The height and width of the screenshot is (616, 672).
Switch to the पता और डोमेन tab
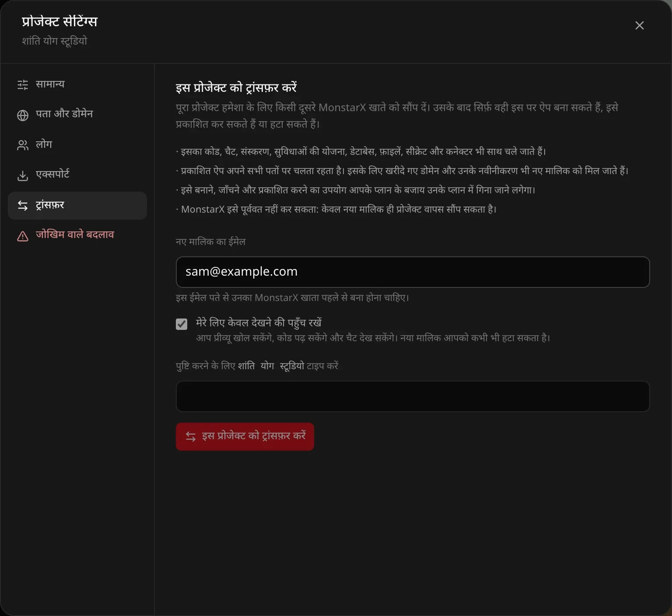coord(77,115)
